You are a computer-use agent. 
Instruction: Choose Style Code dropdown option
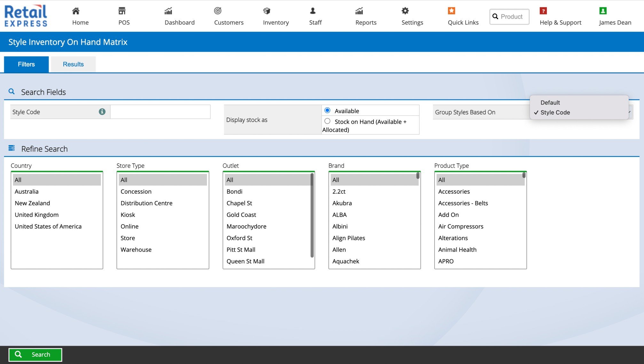555,112
